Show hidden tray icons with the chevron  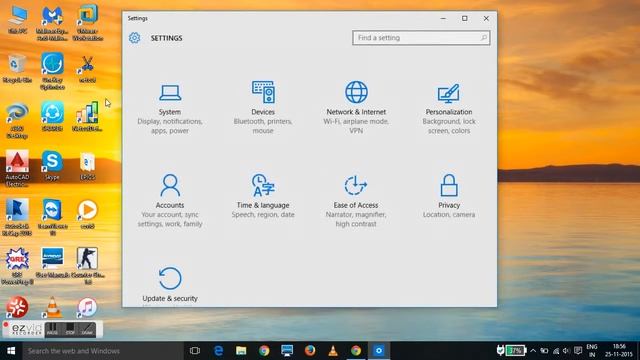(533, 351)
